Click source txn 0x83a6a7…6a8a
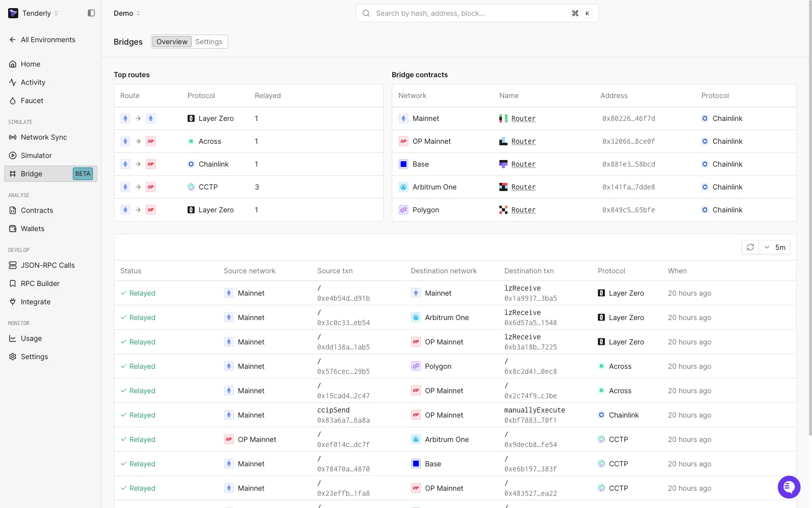The width and height of the screenshot is (812, 508). [344, 420]
